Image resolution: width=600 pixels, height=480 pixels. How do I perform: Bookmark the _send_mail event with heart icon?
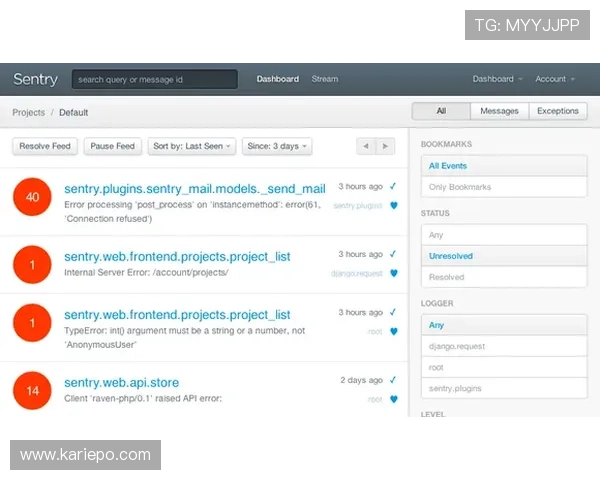click(393, 205)
